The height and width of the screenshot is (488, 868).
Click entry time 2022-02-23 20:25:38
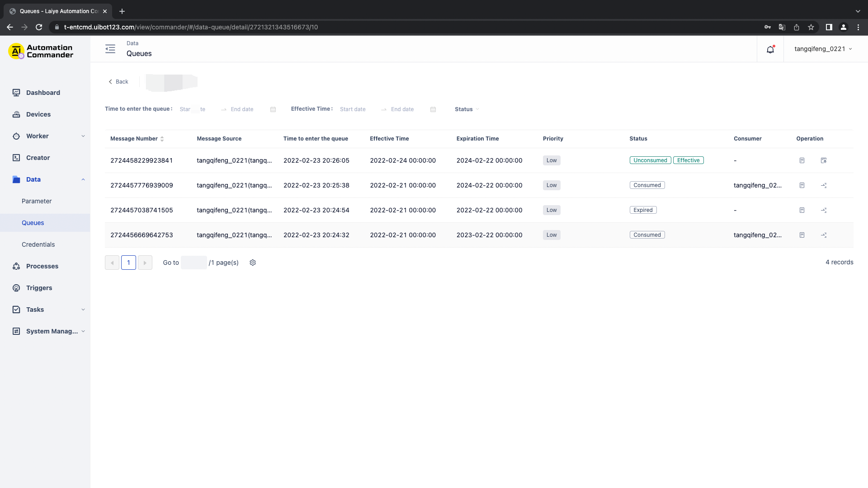(x=316, y=185)
